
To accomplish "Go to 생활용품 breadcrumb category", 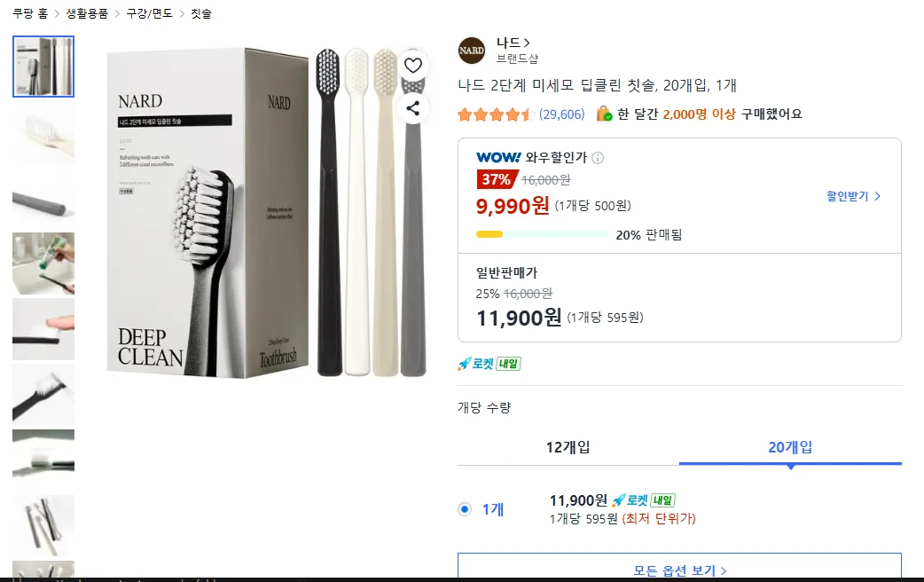I will 87,13.
